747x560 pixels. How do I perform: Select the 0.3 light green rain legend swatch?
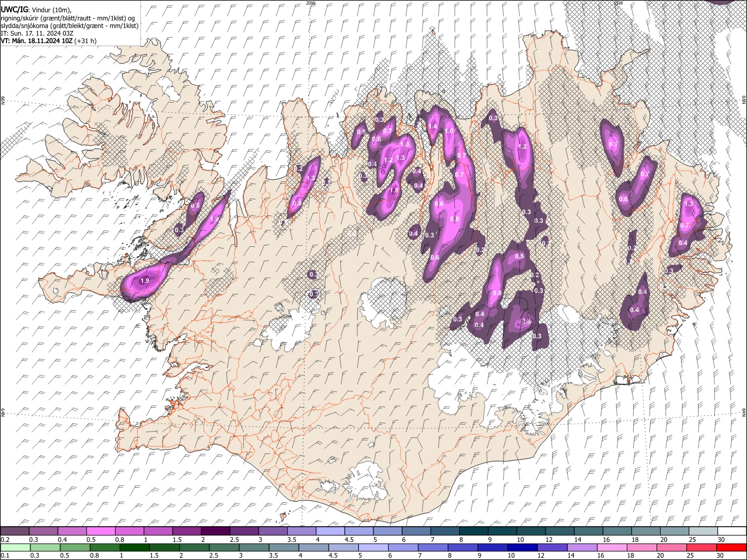pyautogui.click(x=45, y=547)
